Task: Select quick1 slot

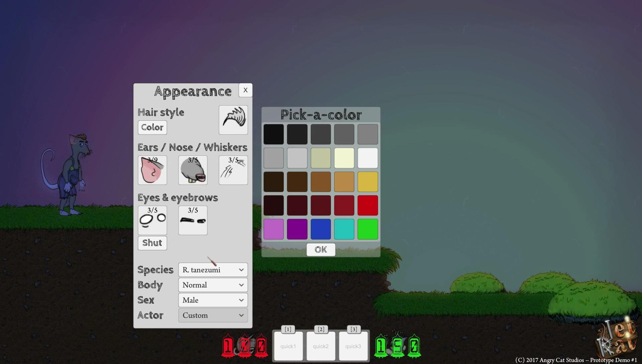Action: tap(288, 346)
